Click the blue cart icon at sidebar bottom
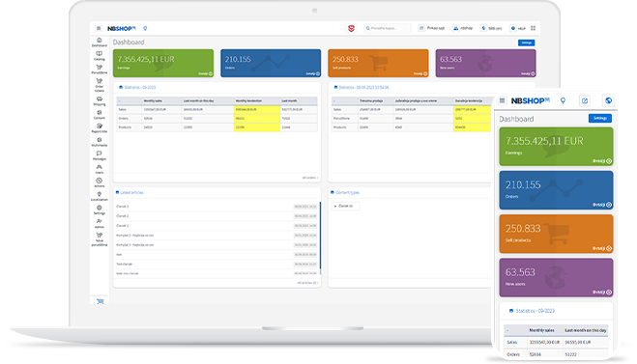The height and width of the screenshot is (364, 637). (100, 301)
